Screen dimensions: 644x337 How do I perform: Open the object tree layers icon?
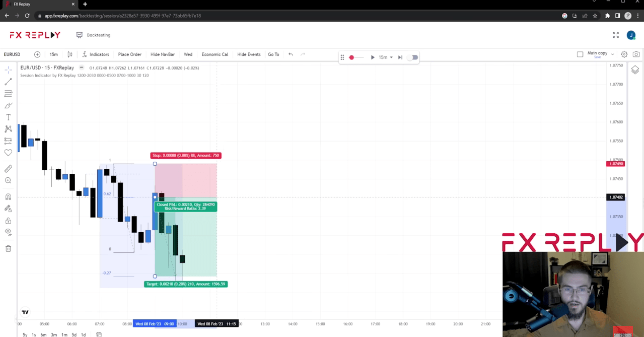click(x=635, y=71)
